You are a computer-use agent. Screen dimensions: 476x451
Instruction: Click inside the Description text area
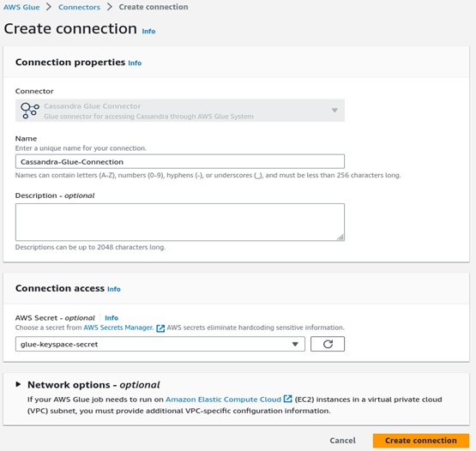tap(180, 222)
